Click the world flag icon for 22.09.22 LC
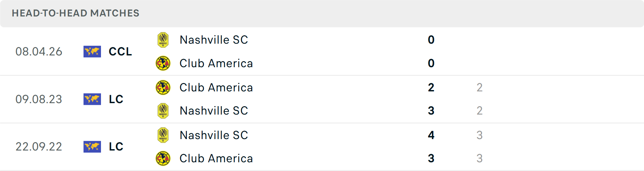Image resolution: width=644 pixels, height=171 pixels. [92, 146]
